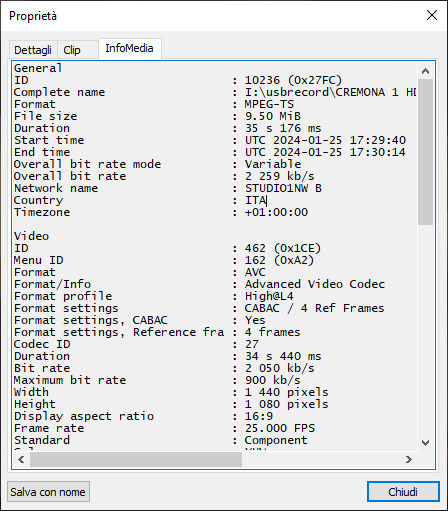This screenshot has width=448, height=511.
Task: Click Menu ID value '162 (0xA2)'
Action: 279,260
